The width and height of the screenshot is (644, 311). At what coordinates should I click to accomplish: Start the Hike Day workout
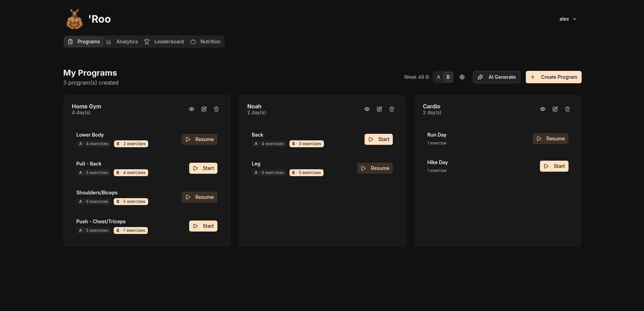[x=554, y=166]
